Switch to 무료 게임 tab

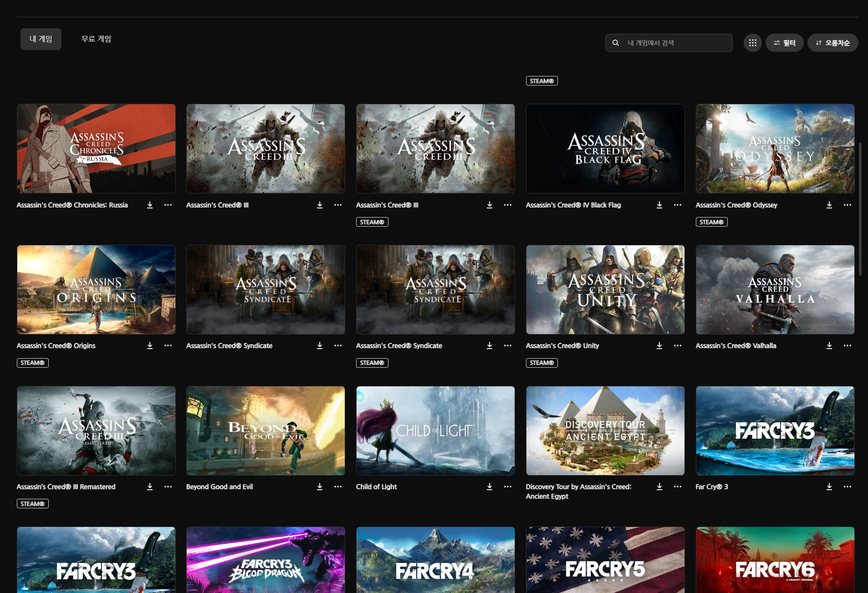pyautogui.click(x=96, y=39)
